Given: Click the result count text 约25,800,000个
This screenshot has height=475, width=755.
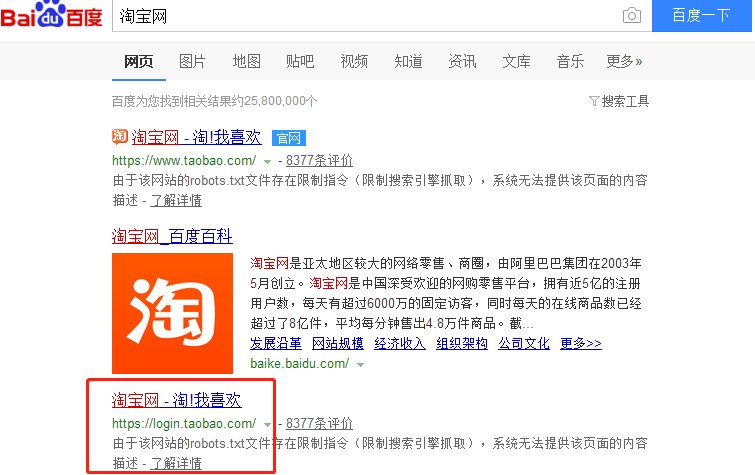Looking at the screenshot, I should point(274,101).
